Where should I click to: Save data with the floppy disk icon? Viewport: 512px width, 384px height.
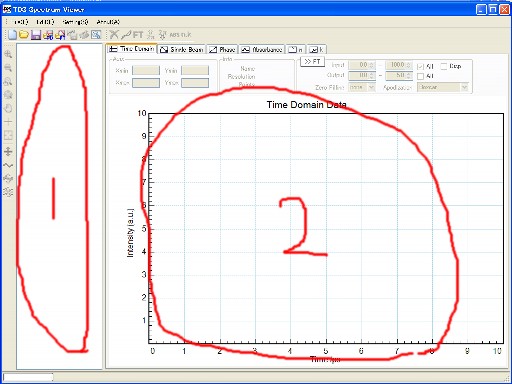click(36, 35)
